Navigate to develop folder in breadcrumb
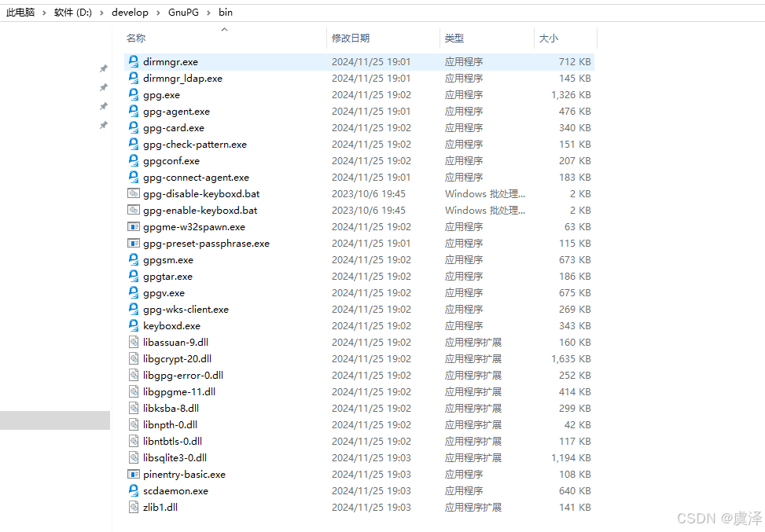Image resolution: width=765 pixels, height=532 pixels. click(130, 13)
